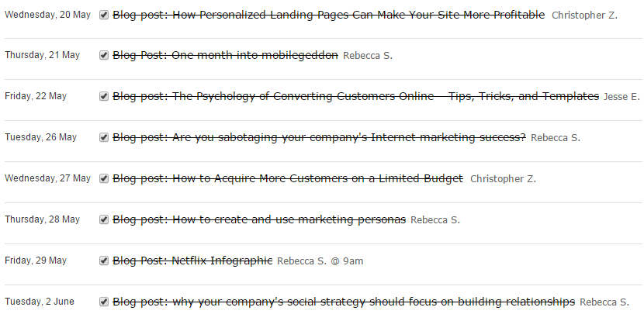Uncheck the Personalized Landing Pages task checkbox

(x=104, y=15)
